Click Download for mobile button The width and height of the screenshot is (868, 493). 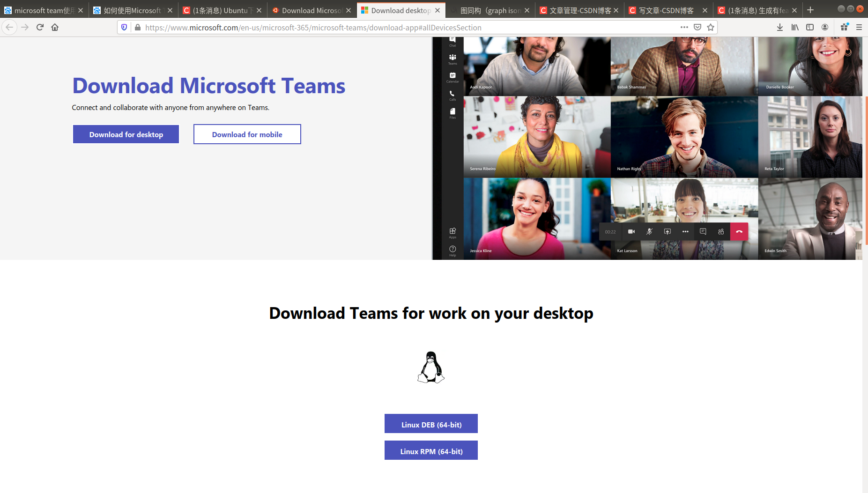[x=247, y=134]
